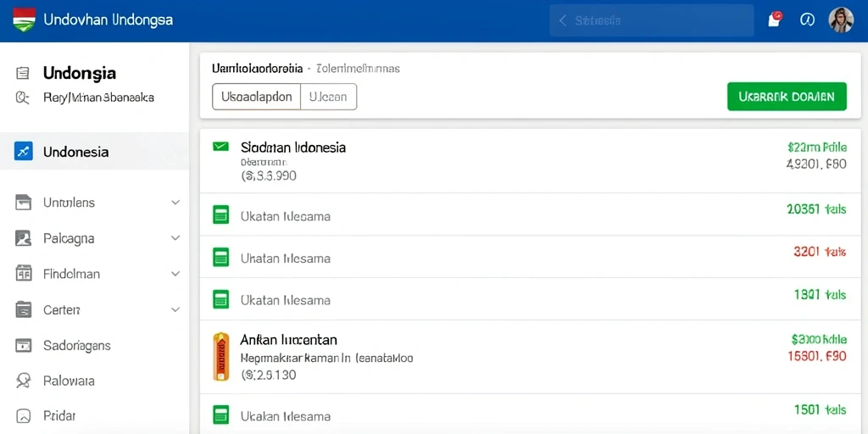Click the clock icon in the top bar

point(807,20)
